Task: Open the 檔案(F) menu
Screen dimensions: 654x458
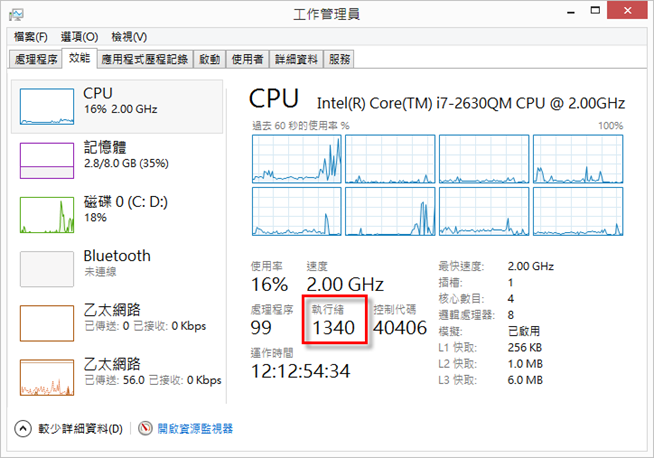Action: tap(28, 37)
